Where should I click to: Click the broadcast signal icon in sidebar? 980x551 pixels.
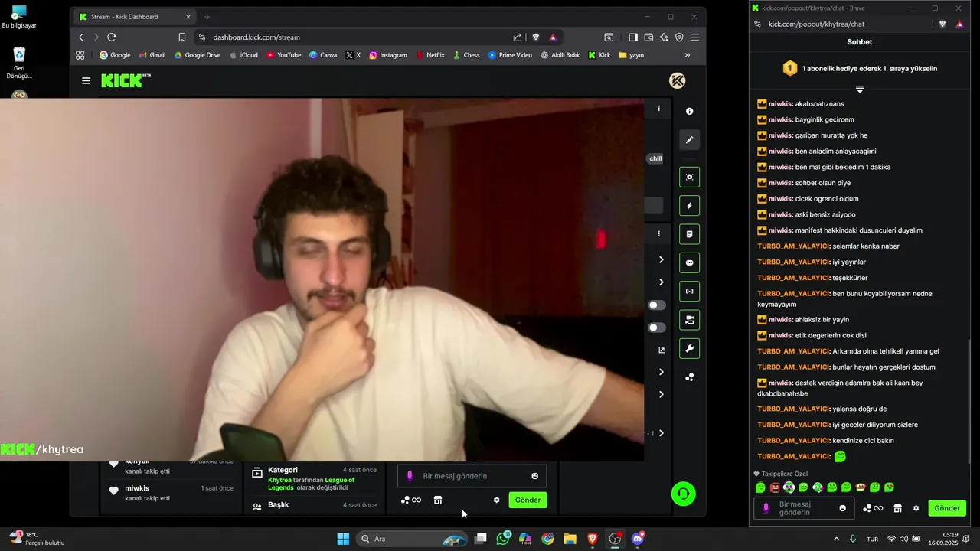click(689, 292)
